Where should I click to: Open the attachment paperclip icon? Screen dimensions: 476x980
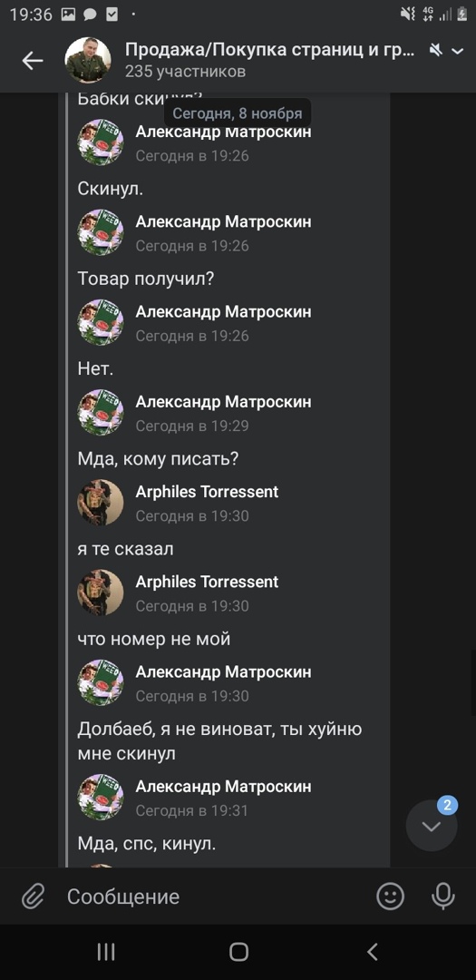coord(32,897)
